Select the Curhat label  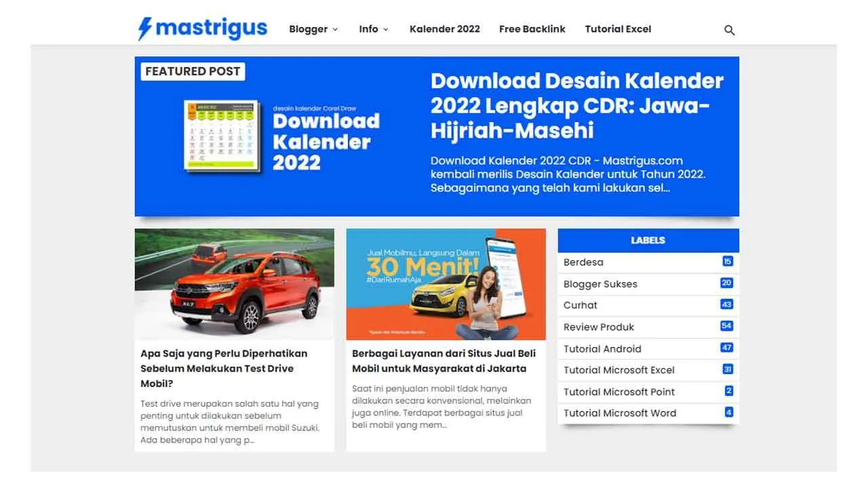click(580, 305)
